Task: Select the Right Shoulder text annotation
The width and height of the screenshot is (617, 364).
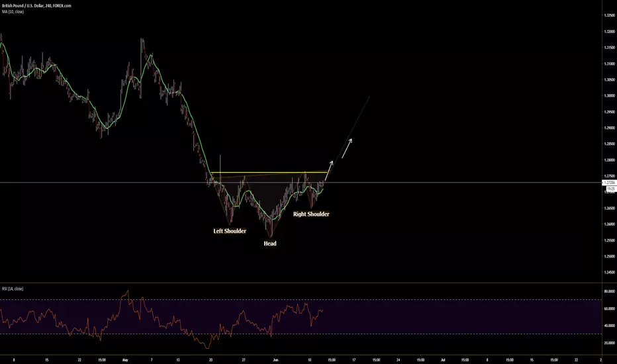Action: tap(311, 214)
